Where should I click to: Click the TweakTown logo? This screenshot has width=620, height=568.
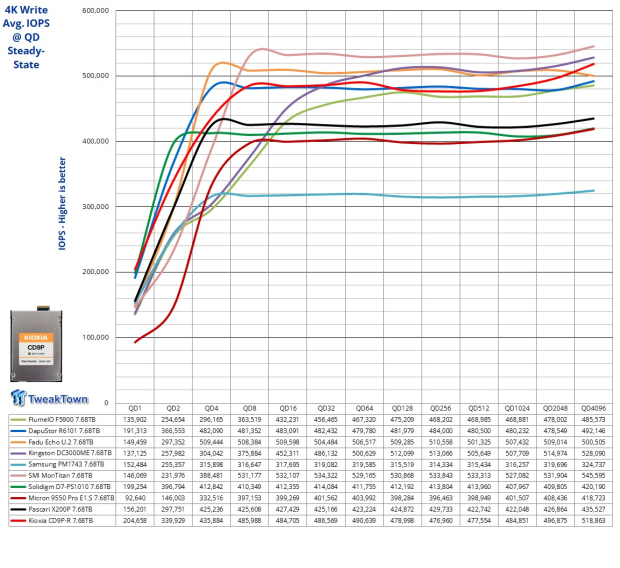click(x=49, y=398)
